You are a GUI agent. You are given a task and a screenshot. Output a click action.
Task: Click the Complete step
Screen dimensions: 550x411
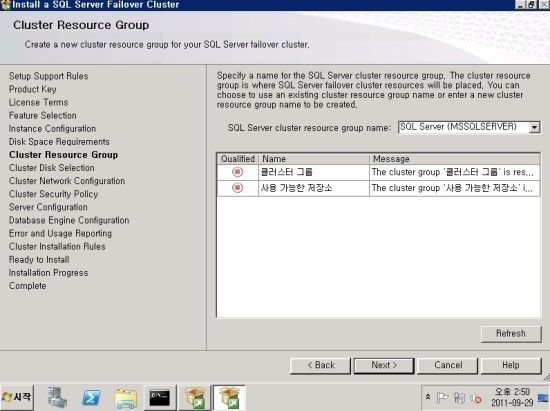coord(27,286)
